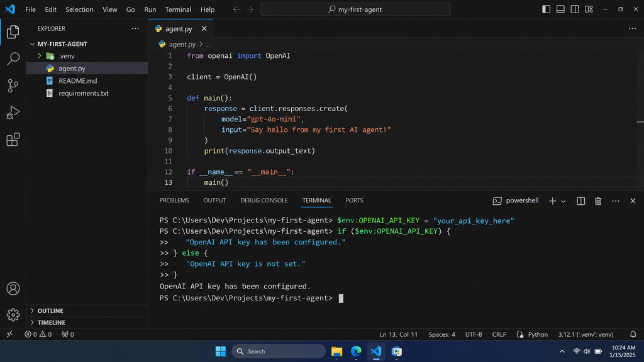Viewport: 644px width, 362px height.
Task: Open the Source Control view
Action: (13, 85)
